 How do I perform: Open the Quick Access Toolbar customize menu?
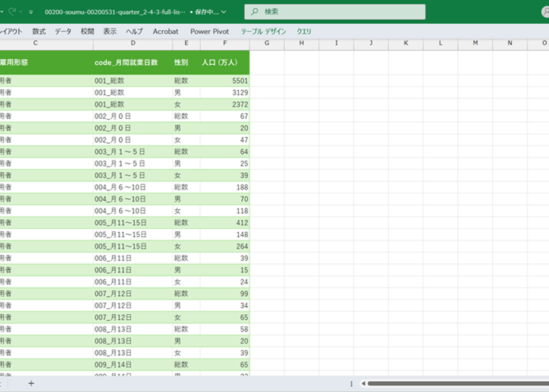click(31, 12)
